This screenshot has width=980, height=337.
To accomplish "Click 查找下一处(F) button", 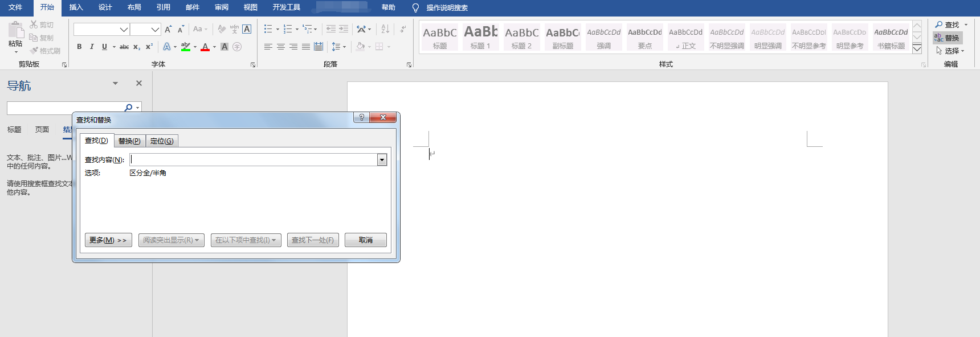I will pyautogui.click(x=313, y=240).
